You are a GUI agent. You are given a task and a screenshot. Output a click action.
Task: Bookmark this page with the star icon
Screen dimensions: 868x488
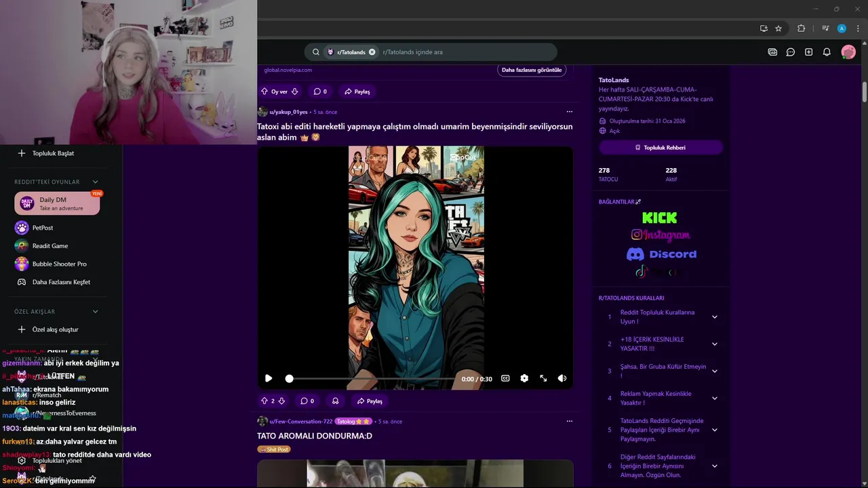(778, 28)
